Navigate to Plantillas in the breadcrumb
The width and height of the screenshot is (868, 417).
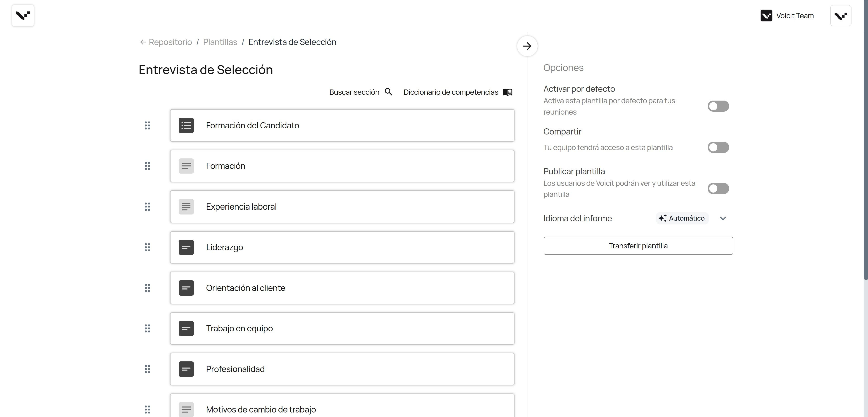tap(220, 42)
